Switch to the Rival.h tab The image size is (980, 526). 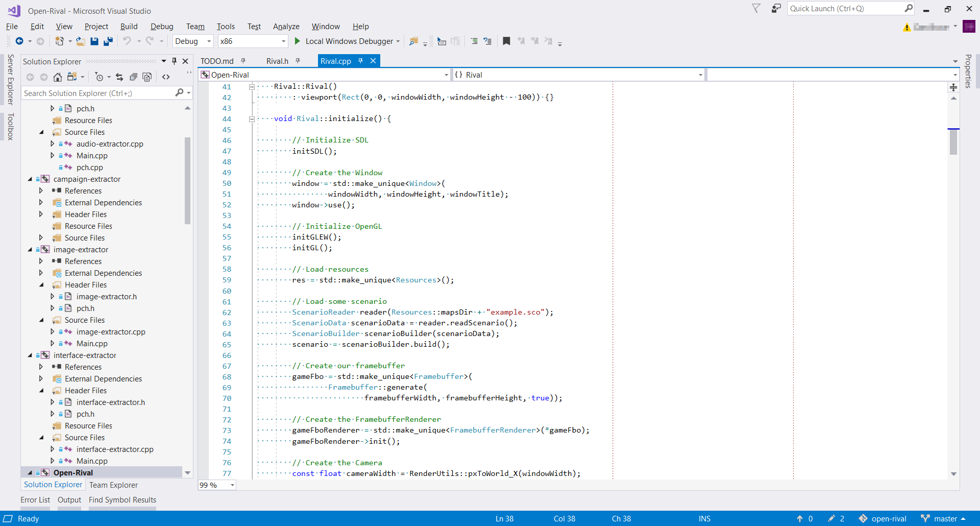(277, 61)
